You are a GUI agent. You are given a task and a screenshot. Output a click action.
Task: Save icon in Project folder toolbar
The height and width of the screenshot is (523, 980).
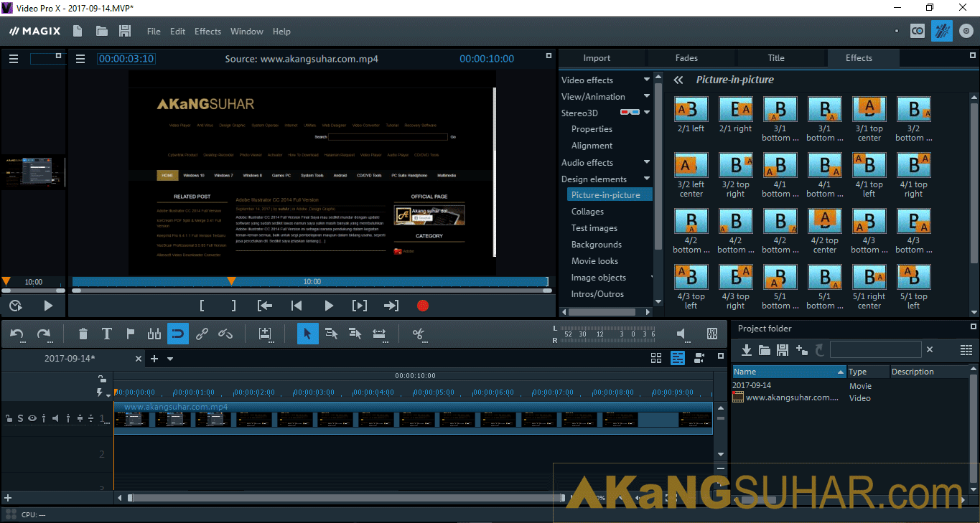[783, 350]
